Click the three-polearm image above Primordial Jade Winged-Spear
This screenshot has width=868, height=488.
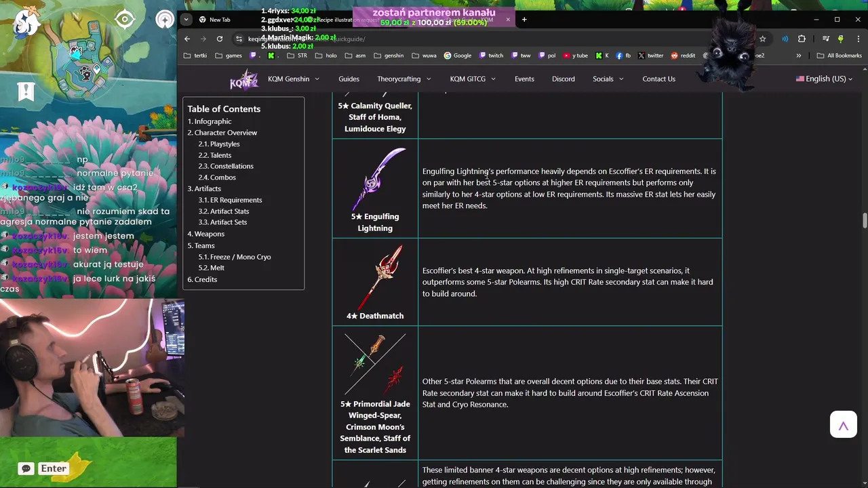[375, 364]
